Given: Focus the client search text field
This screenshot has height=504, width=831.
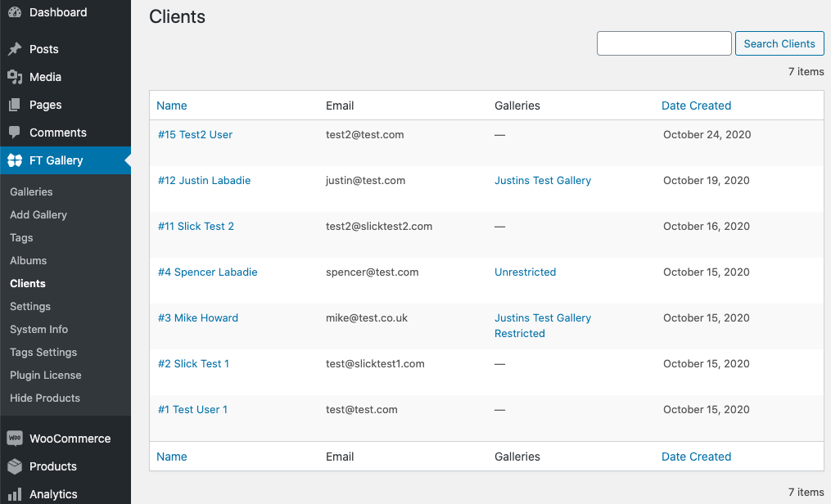Looking at the screenshot, I should click(664, 43).
